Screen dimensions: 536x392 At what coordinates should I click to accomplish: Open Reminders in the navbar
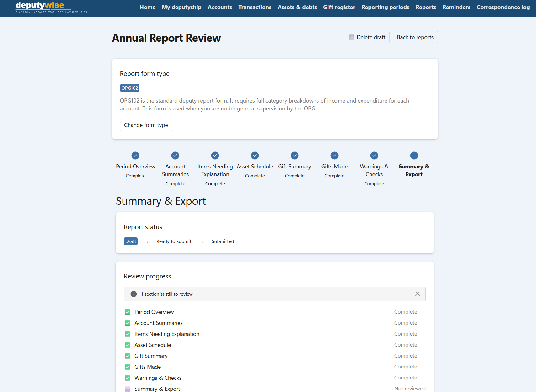tap(456, 7)
